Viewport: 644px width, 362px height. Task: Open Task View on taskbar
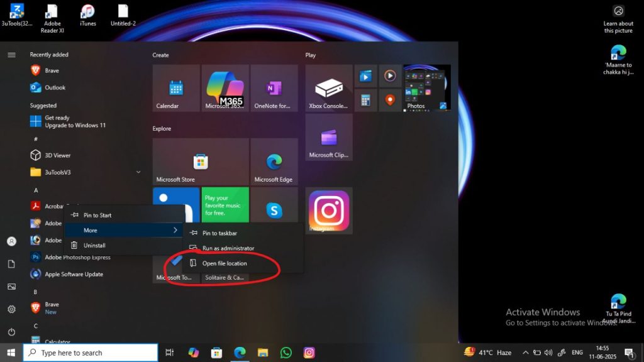coord(169,353)
